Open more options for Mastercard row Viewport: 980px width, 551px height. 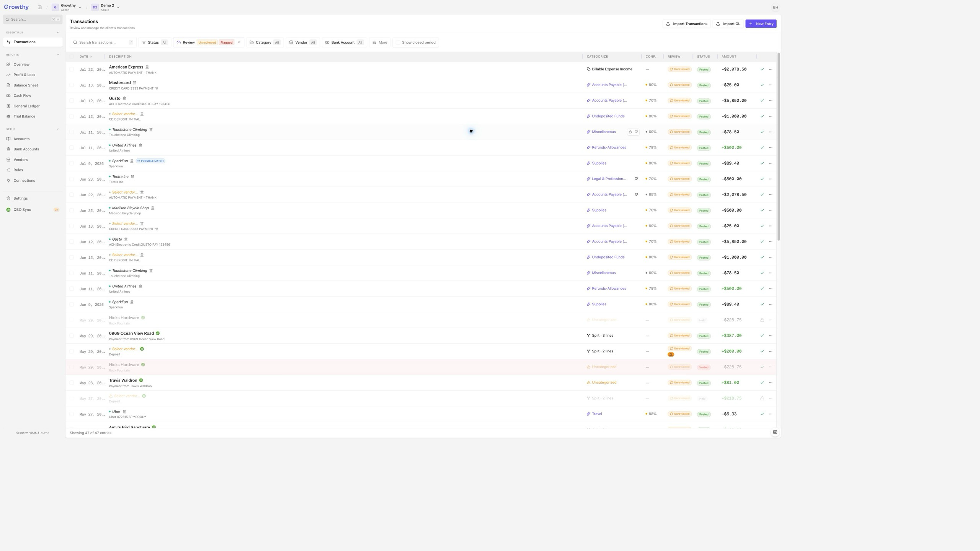coord(771,85)
